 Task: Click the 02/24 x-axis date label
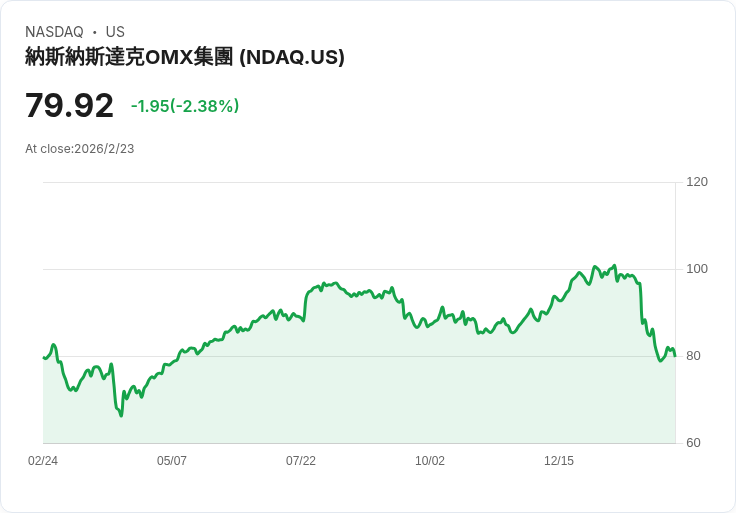coord(43,461)
